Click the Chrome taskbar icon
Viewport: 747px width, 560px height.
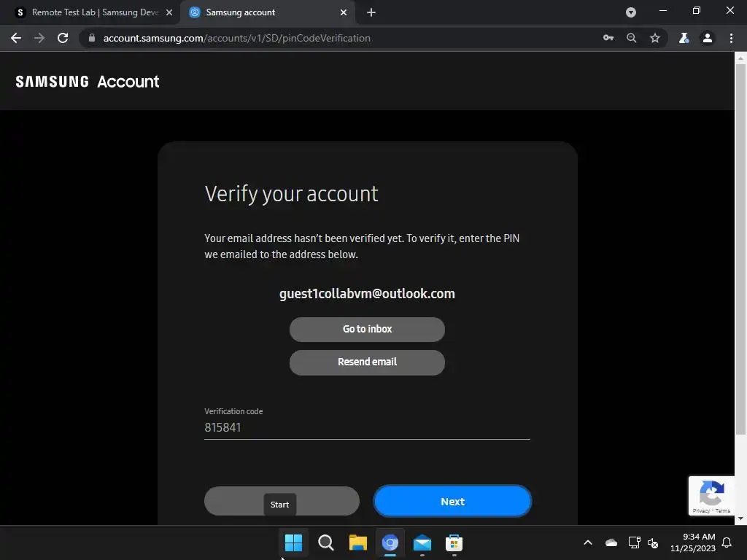click(390, 542)
